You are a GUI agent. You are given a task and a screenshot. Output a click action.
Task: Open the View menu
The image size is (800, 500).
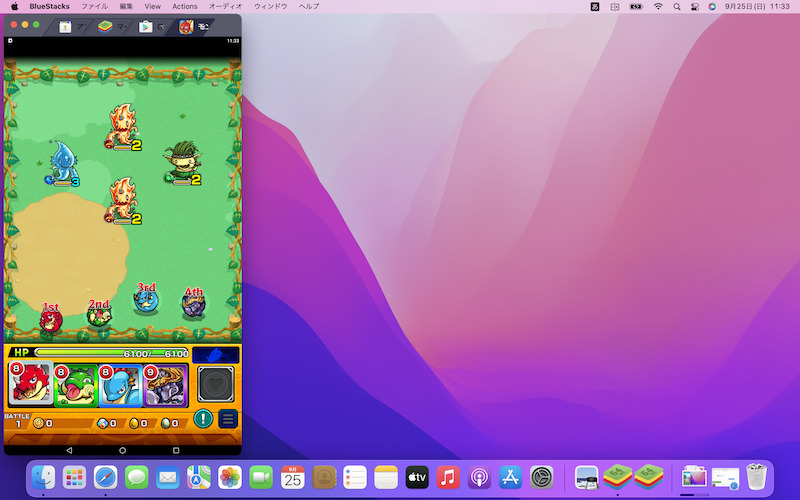pyautogui.click(x=152, y=6)
